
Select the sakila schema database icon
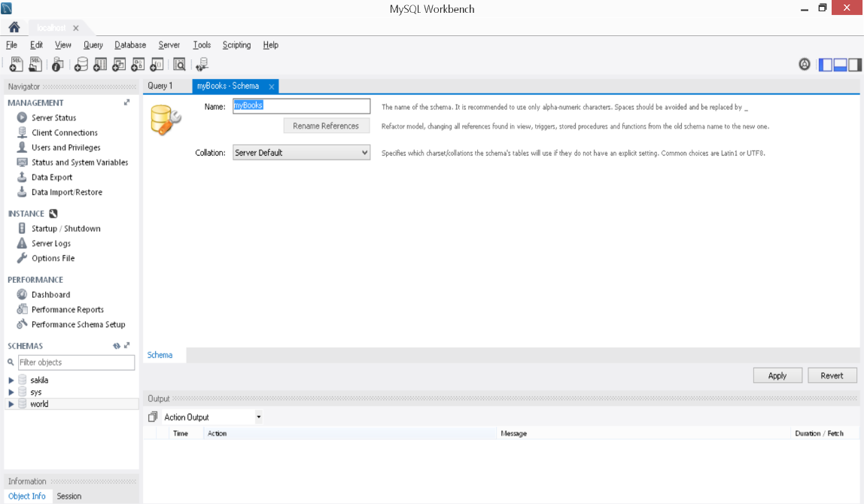point(23,380)
